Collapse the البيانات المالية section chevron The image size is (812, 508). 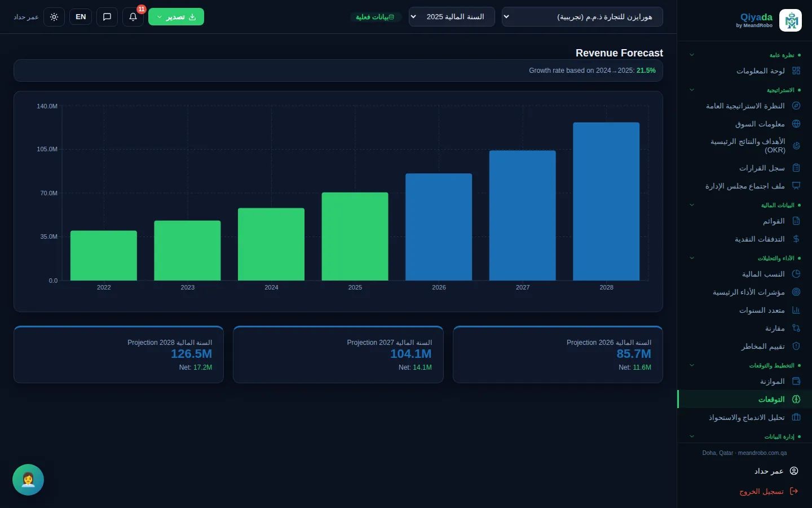click(x=692, y=205)
